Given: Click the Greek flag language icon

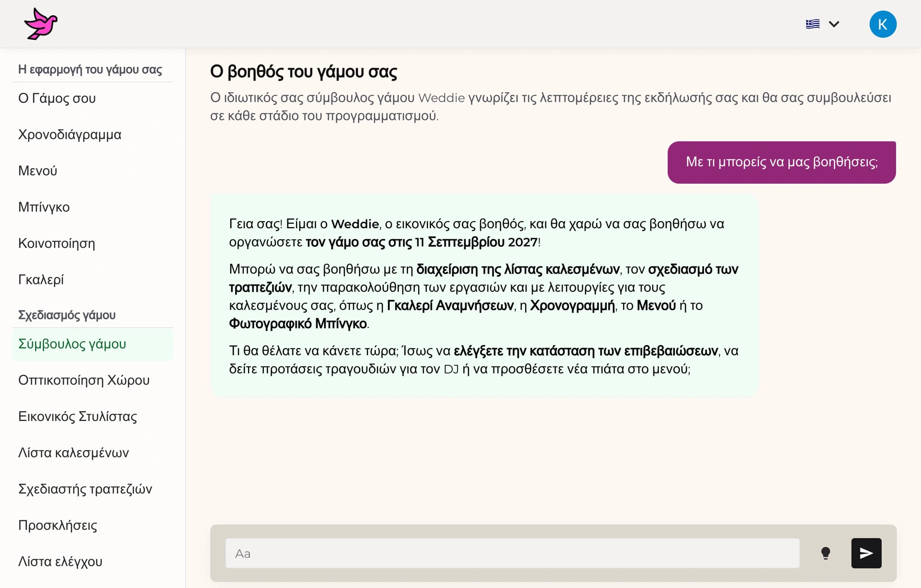Looking at the screenshot, I should pos(813,24).
